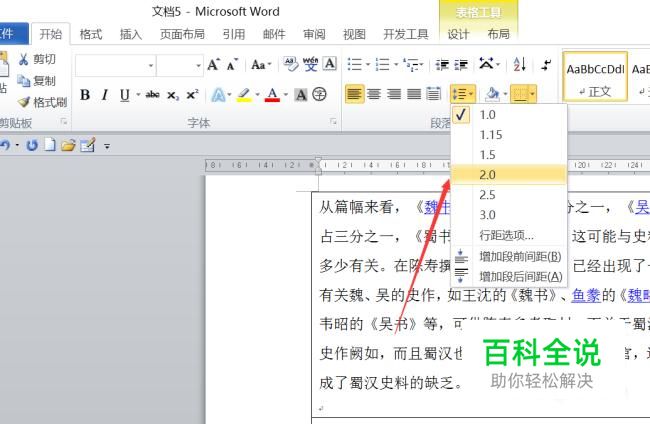Select Align Left

click(354, 94)
